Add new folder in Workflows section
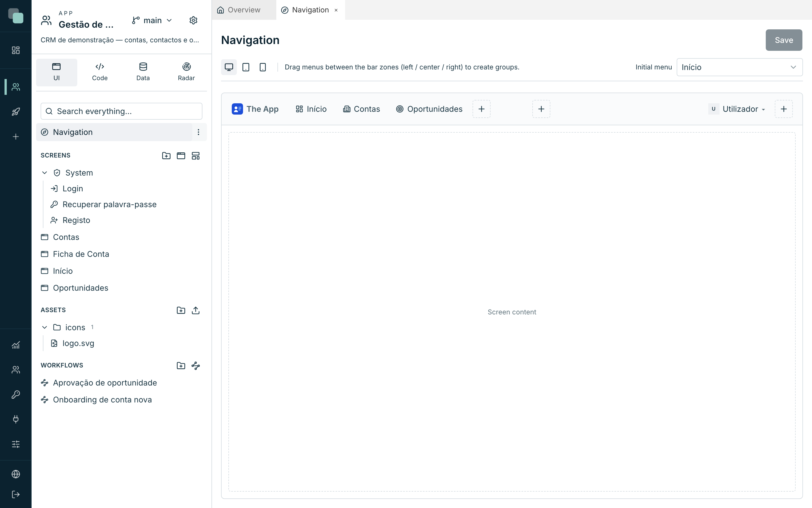Image resolution: width=812 pixels, height=508 pixels. click(181, 365)
